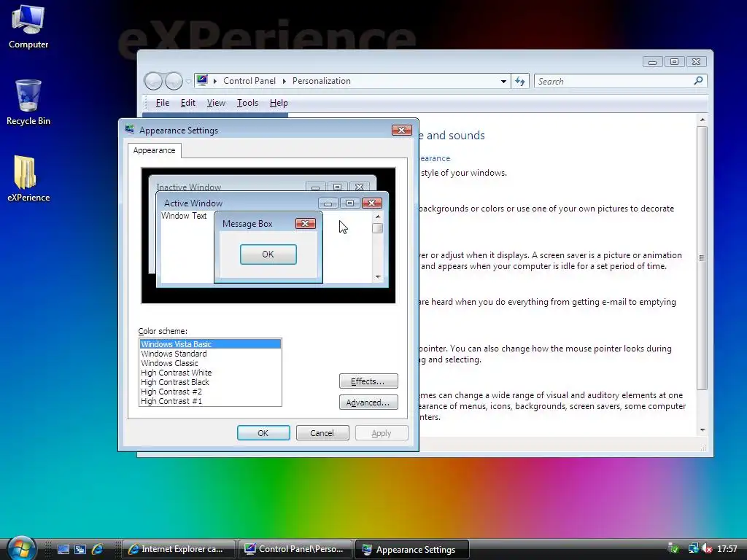The height and width of the screenshot is (560, 747).
Task: Open the Tools menu
Action: [x=247, y=103]
